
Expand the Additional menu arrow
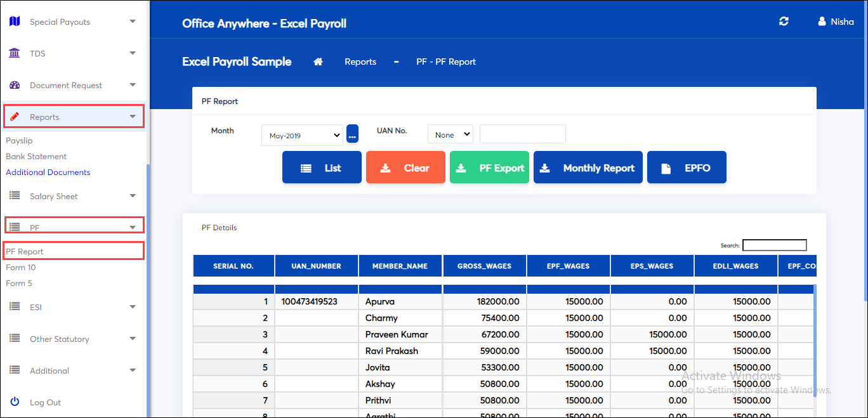133,370
